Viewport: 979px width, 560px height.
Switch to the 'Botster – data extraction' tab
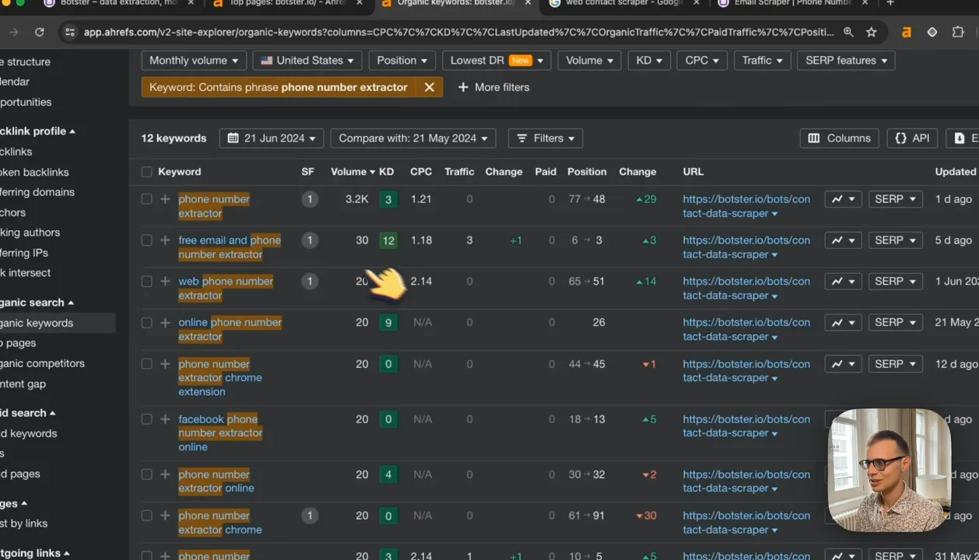tap(119, 3)
